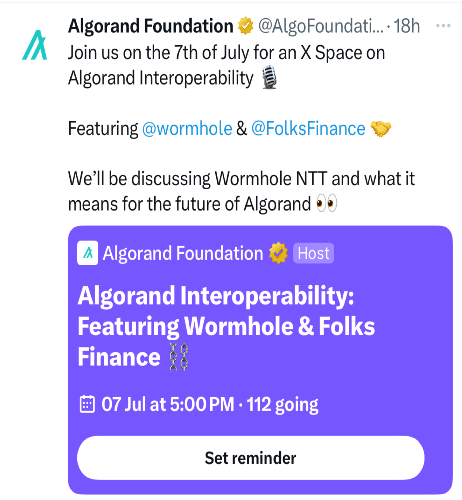The image size is (462, 500).
Task: Click the Algorand Foundation host name in the card
Action: (183, 253)
